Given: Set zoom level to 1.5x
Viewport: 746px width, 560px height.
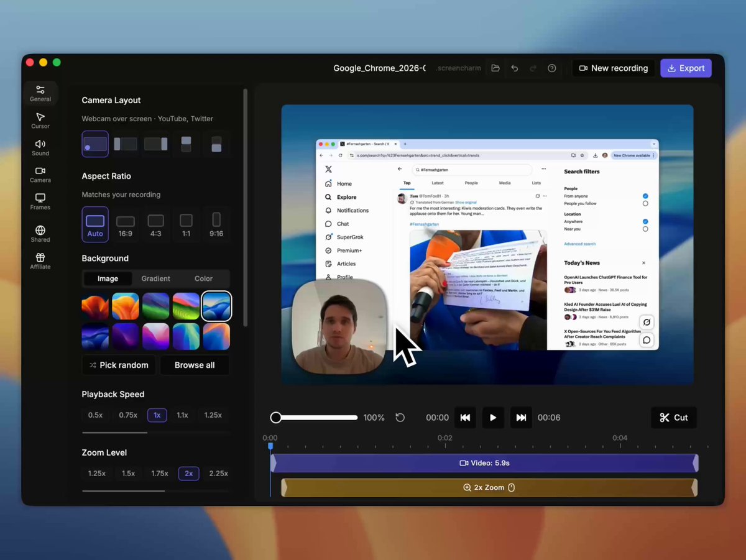Looking at the screenshot, I should click(128, 474).
